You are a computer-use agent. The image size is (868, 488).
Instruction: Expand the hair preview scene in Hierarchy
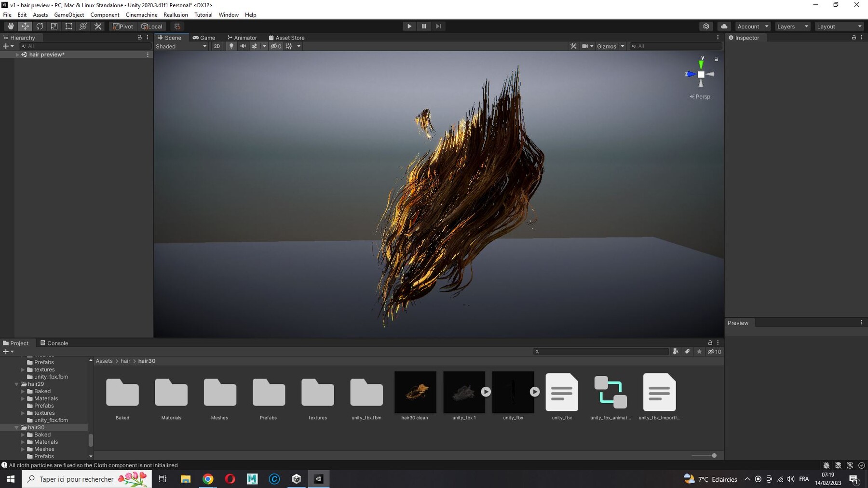(17, 54)
